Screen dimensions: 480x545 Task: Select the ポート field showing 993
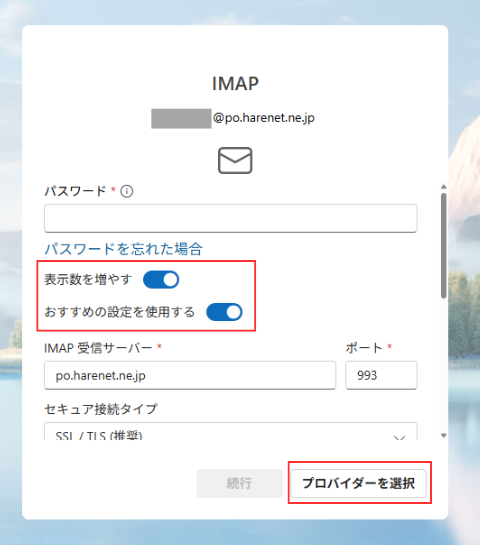381,375
